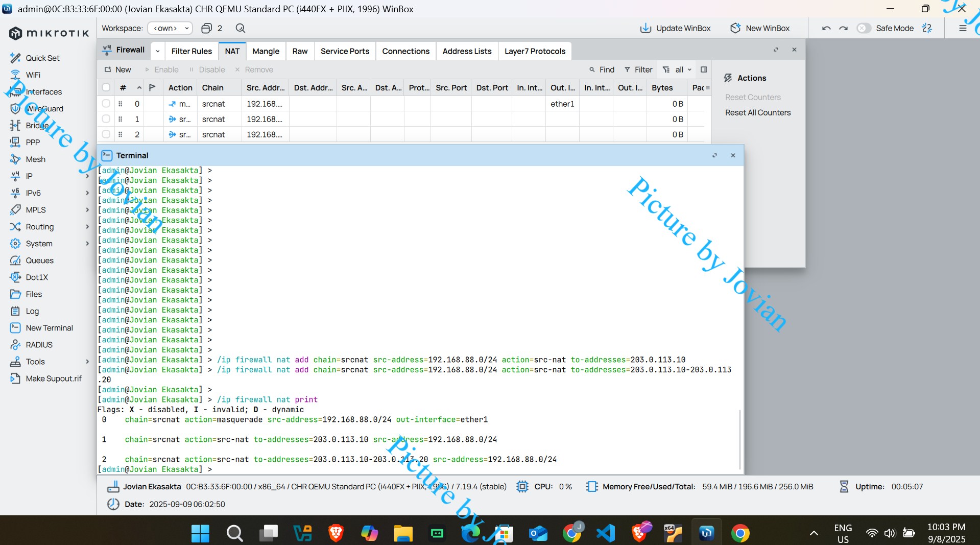Click the redo arrow icon
Screen dimensions: 980x545
[844, 28]
